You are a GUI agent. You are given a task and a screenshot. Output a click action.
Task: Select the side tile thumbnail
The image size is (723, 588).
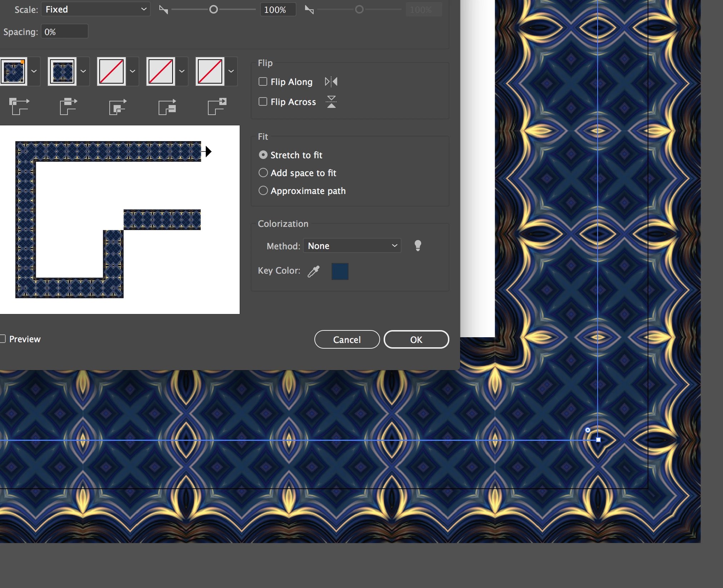tap(63, 71)
